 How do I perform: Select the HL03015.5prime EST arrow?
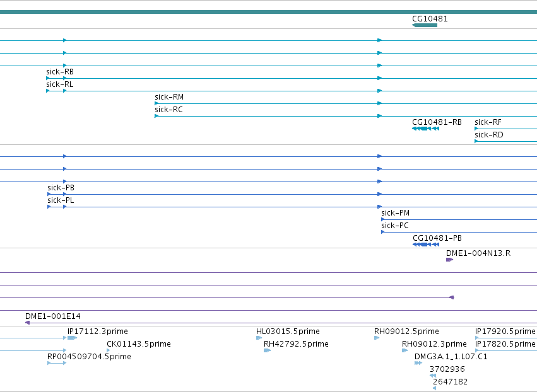(x=259, y=338)
